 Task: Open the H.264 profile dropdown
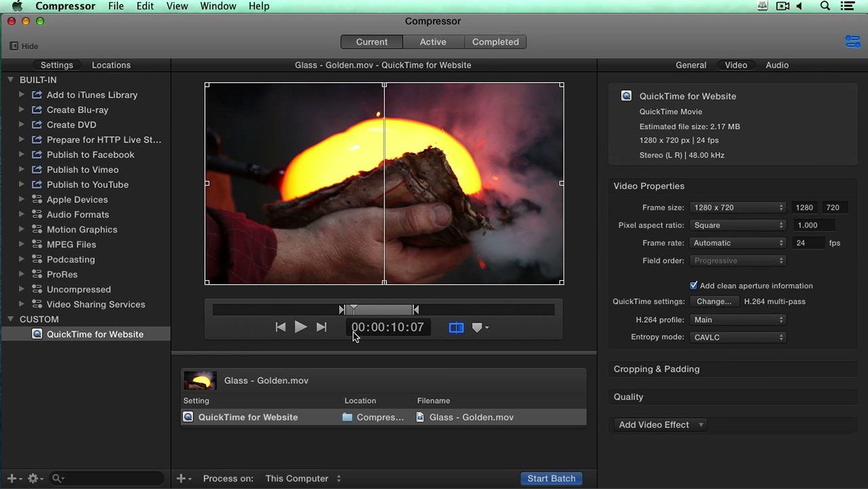(x=738, y=319)
